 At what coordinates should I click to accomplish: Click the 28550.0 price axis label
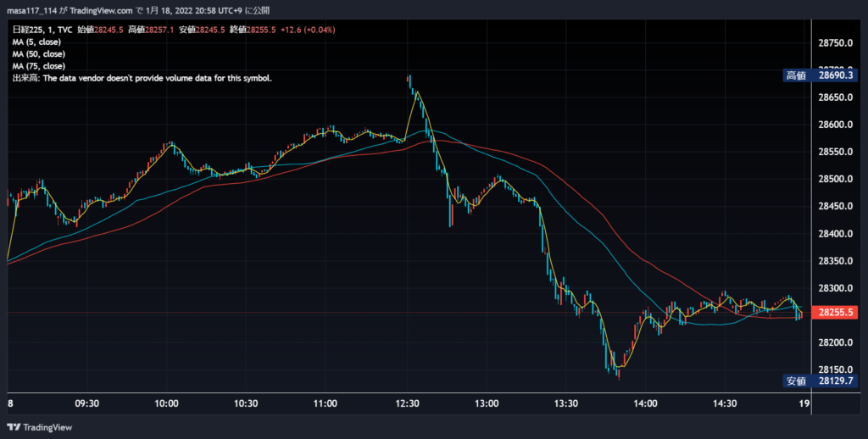click(835, 152)
